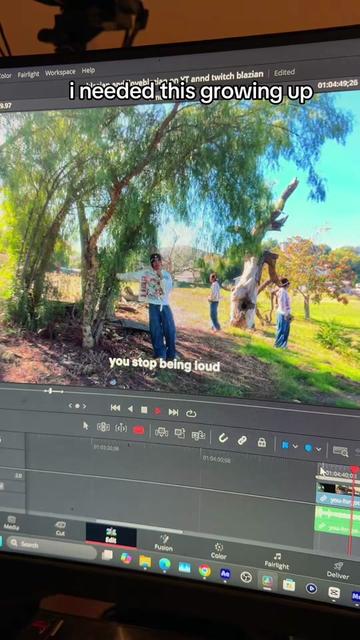Select the arrow Selection Mode tool

tap(86, 425)
